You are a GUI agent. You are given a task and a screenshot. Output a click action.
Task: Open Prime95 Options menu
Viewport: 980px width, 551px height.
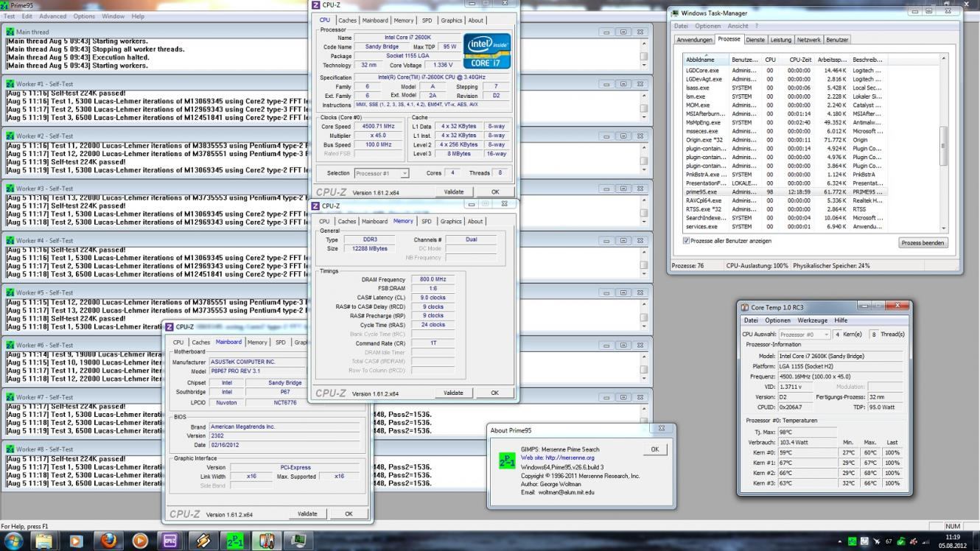point(84,16)
